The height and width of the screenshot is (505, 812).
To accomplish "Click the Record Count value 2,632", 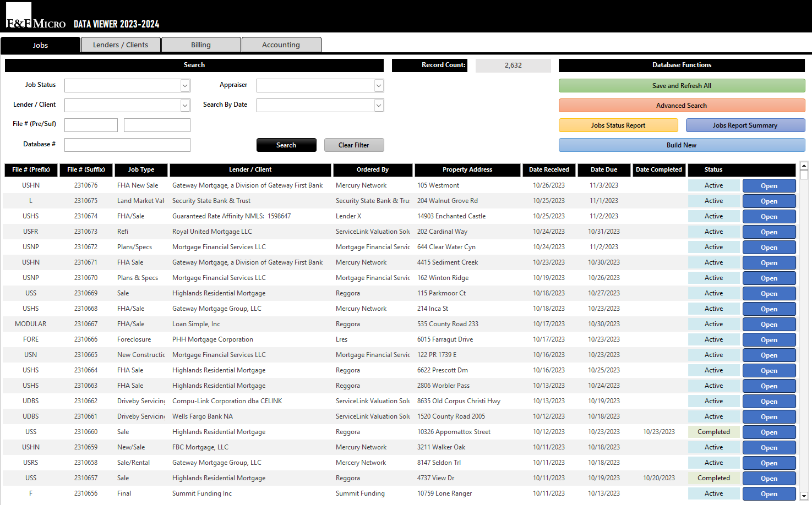I will tap(513, 65).
